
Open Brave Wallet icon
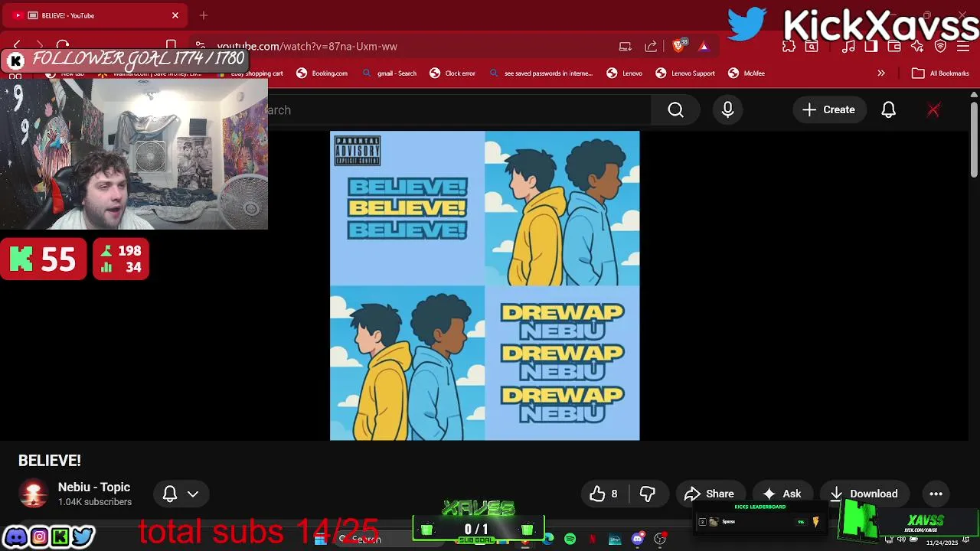[893, 47]
